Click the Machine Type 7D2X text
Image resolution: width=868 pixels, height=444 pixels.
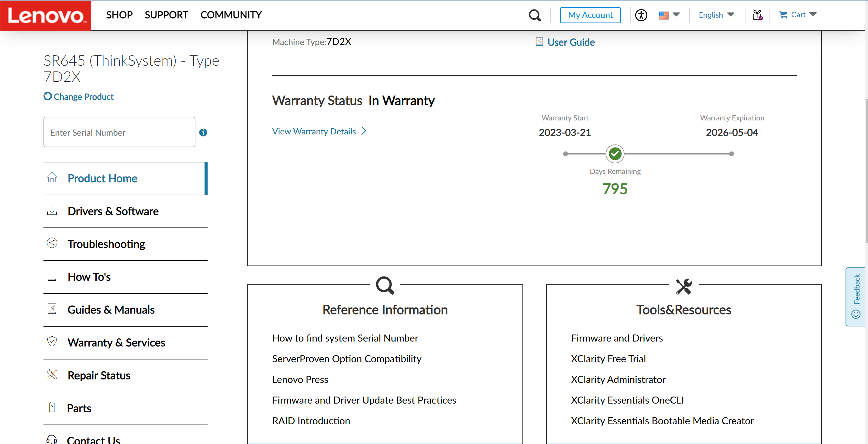tap(312, 42)
